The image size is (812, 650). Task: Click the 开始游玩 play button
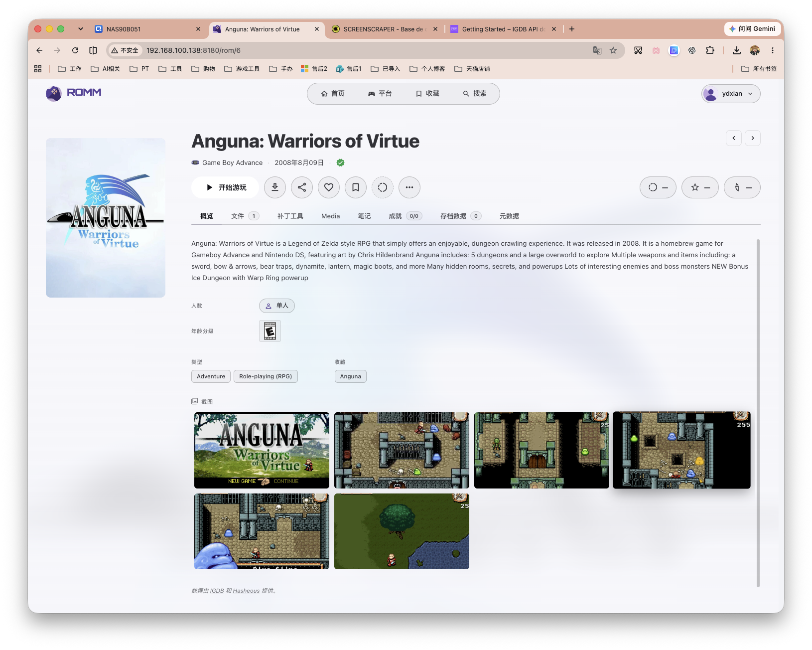[x=225, y=187]
